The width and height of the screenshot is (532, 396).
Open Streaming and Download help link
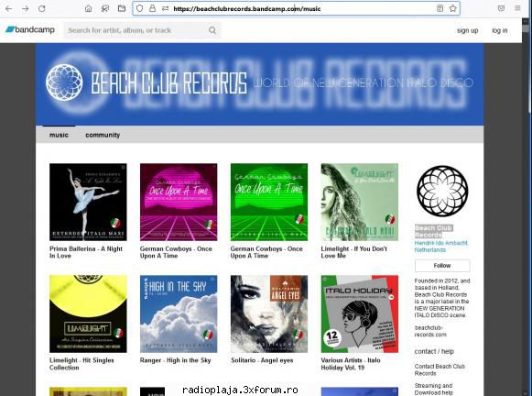coord(433,389)
